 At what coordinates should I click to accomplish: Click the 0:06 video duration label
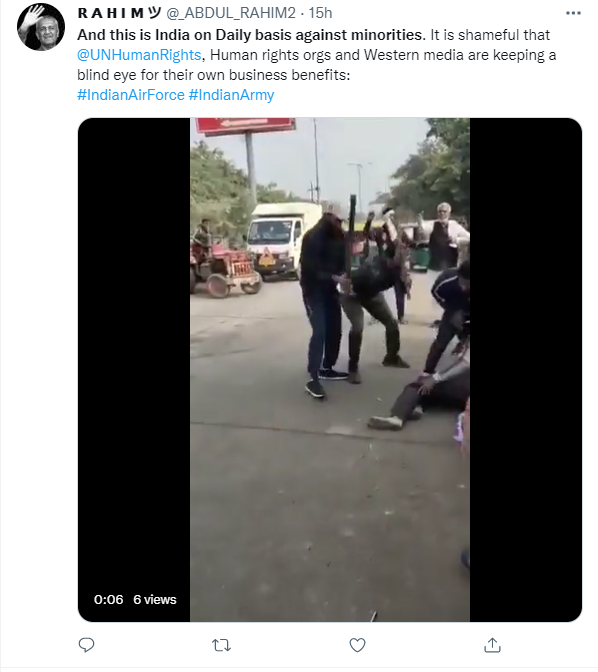[x=108, y=599]
